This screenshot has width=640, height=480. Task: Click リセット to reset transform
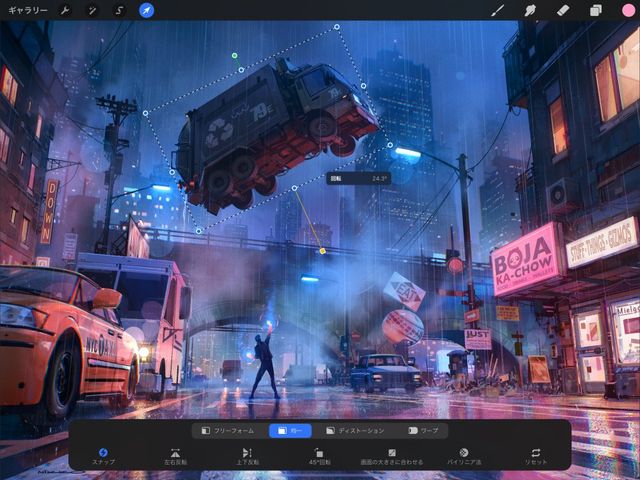pyautogui.click(x=536, y=456)
